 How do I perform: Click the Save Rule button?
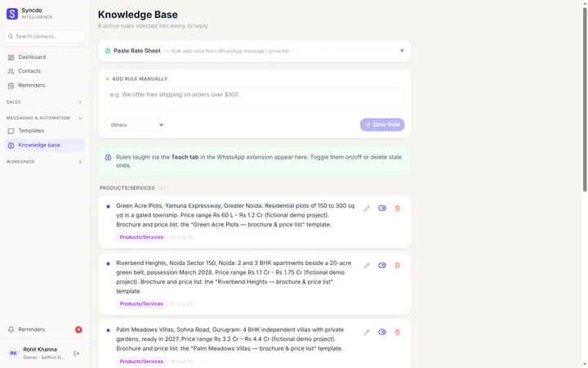pyautogui.click(x=382, y=124)
